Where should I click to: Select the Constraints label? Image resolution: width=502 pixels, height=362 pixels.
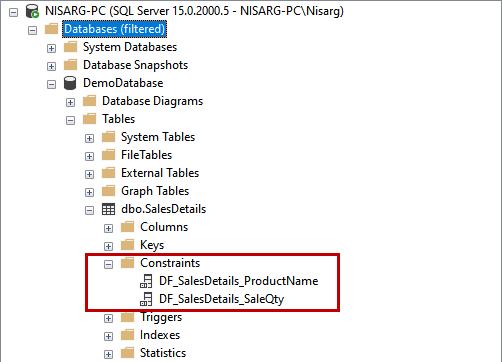coord(170,263)
